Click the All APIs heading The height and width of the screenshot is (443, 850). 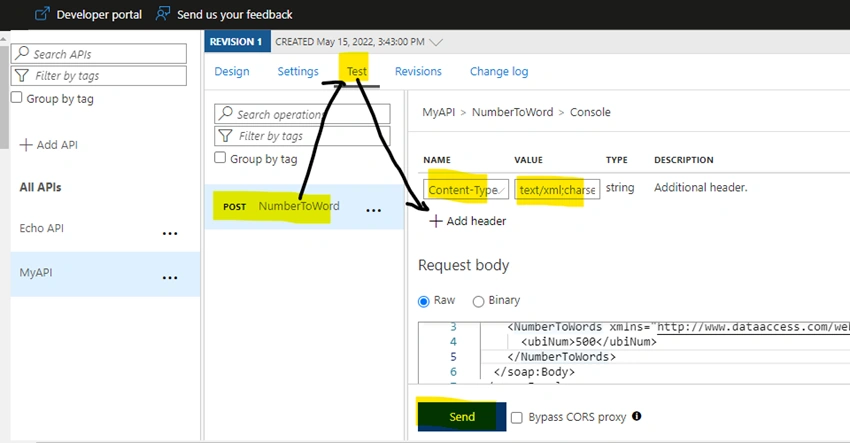[x=41, y=188]
